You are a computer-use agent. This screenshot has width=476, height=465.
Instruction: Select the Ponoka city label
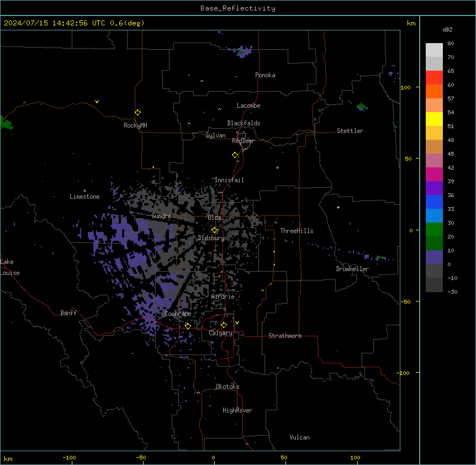[x=265, y=75]
